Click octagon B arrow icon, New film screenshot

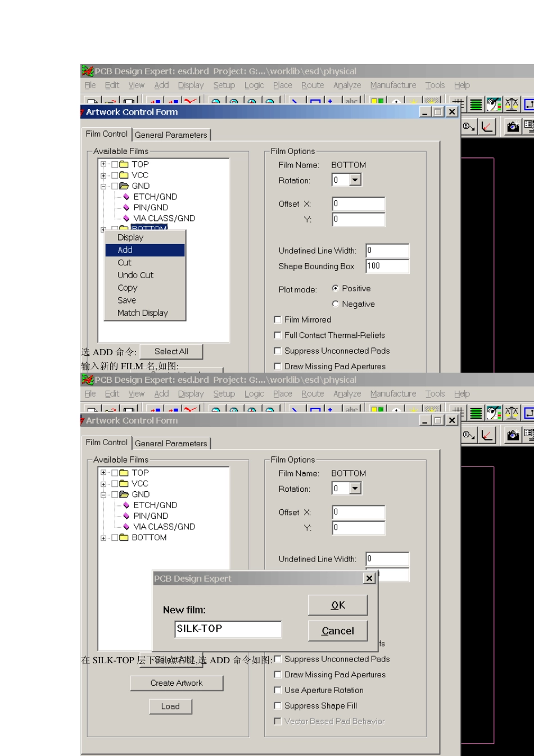[x=469, y=435]
